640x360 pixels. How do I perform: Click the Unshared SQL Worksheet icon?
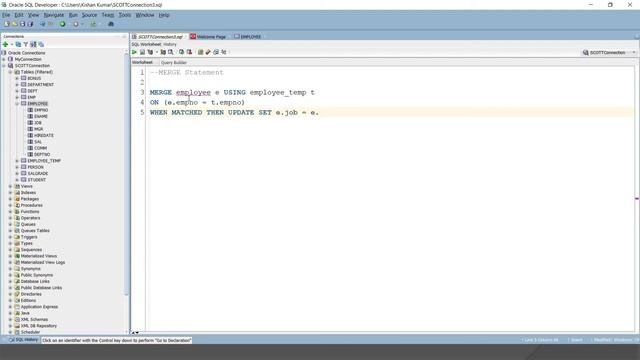(200, 52)
